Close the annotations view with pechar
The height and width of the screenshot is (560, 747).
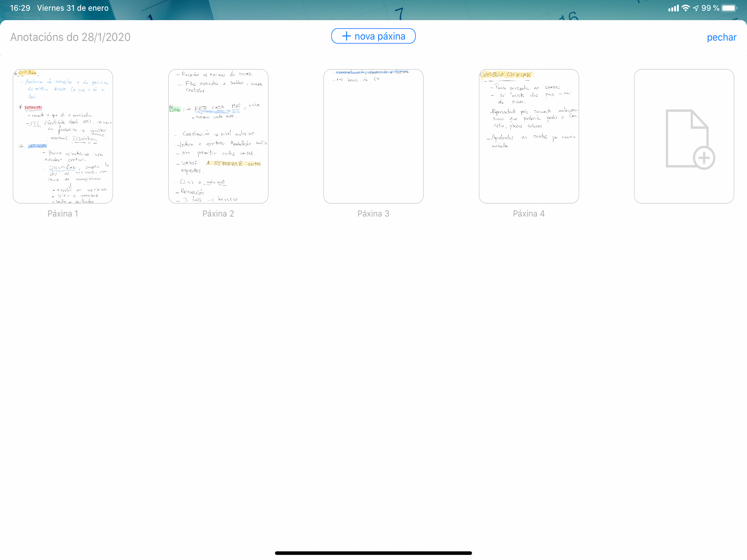coord(721,37)
